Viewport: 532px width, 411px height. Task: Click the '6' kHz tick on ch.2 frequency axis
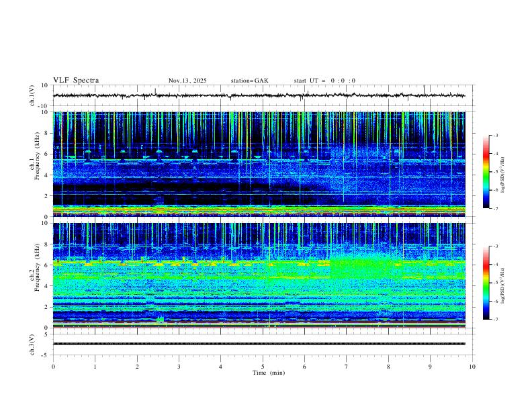pos(47,265)
